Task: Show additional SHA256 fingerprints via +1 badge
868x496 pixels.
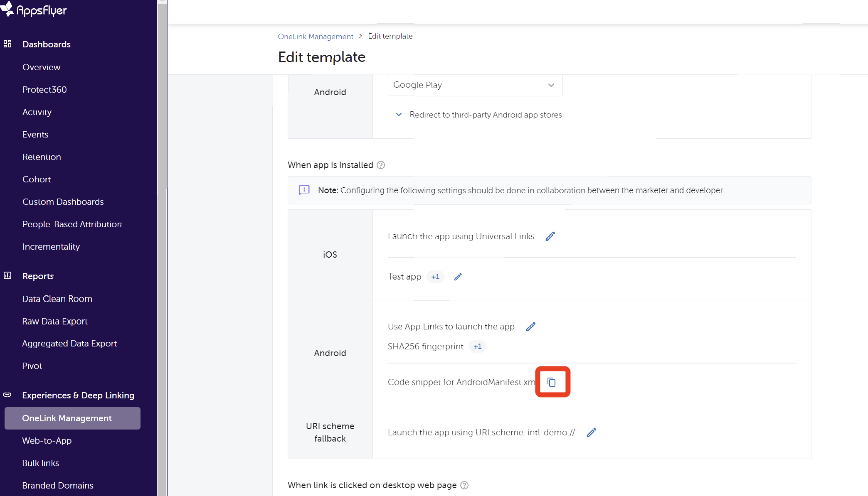Action: pyautogui.click(x=477, y=346)
